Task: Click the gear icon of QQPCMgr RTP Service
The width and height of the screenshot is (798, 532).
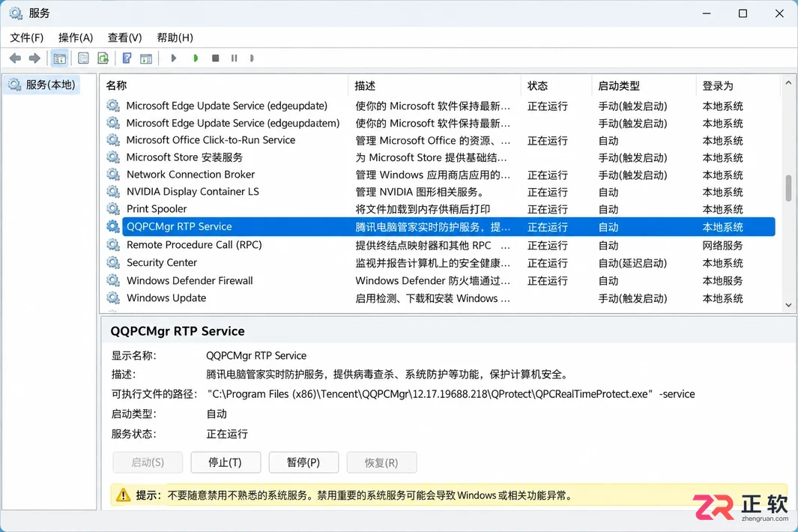Action: click(113, 226)
